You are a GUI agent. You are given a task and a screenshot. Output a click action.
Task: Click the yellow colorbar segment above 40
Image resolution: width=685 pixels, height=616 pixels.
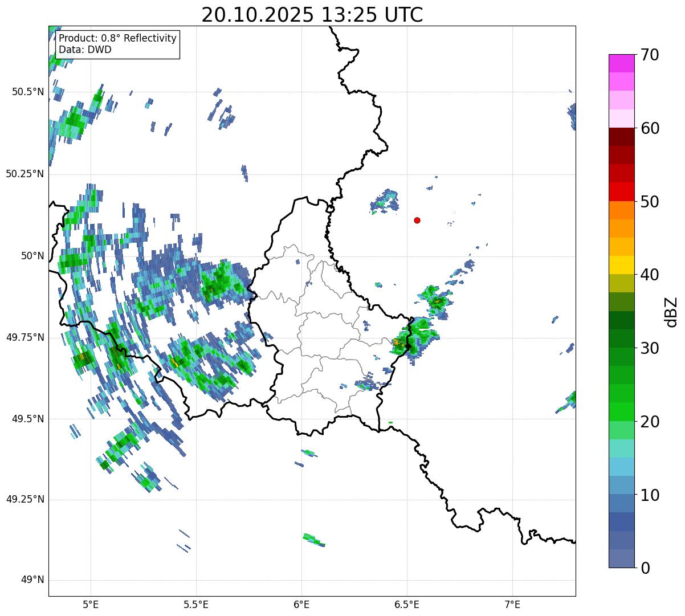pyautogui.click(x=622, y=265)
